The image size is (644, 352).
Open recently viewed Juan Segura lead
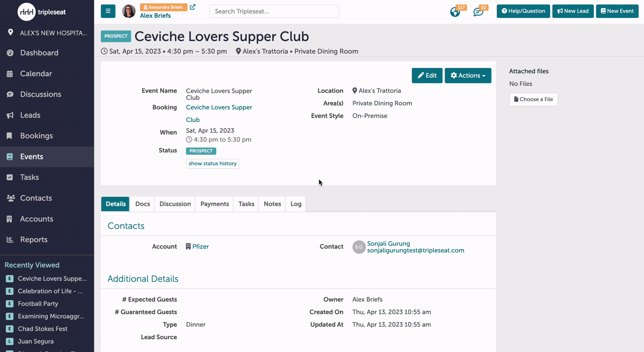pos(36,341)
